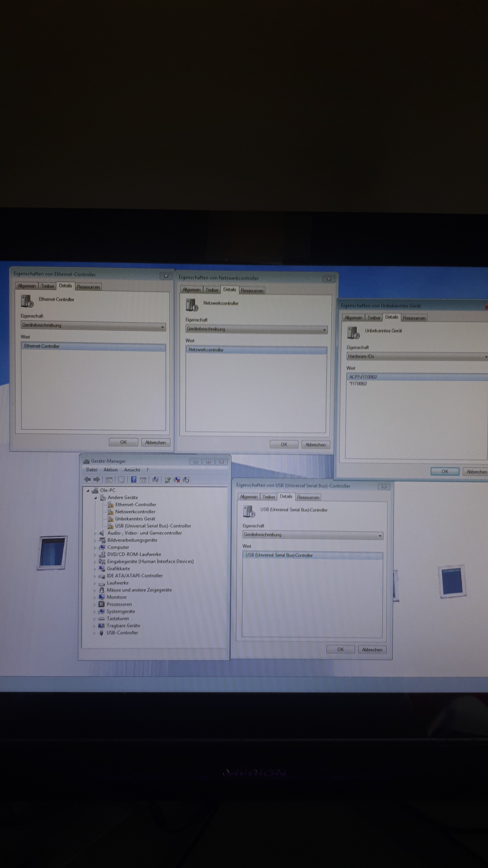Switch to Treiber tab in Netzwerkcontroller properties
This screenshot has height=868, width=488.
(x=212, y=290)
